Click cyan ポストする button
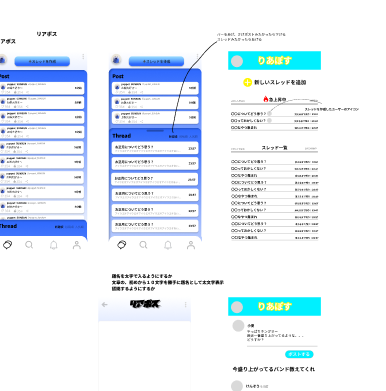The height and width of the screenshot is (391, 386). 299,354
